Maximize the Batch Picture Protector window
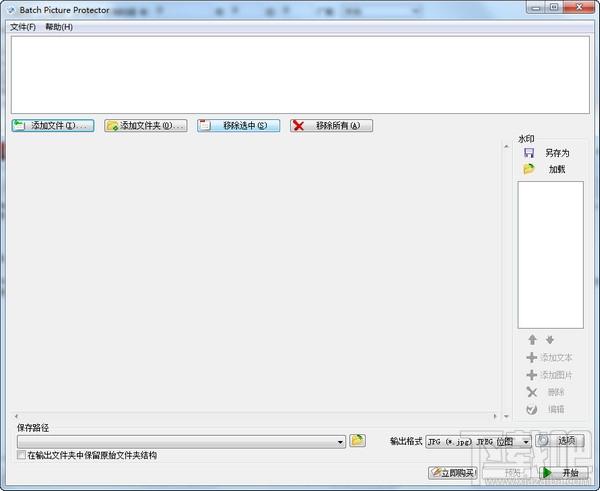The width and height of the screenshot is (600, 491). 554,7
